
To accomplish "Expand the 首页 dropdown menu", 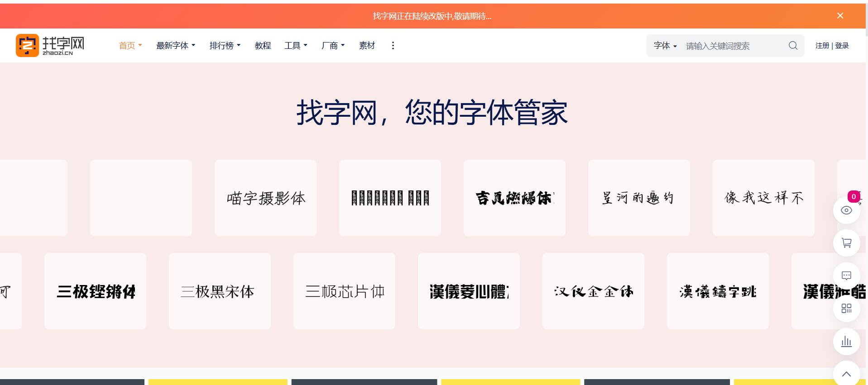I will click(130, 46).
